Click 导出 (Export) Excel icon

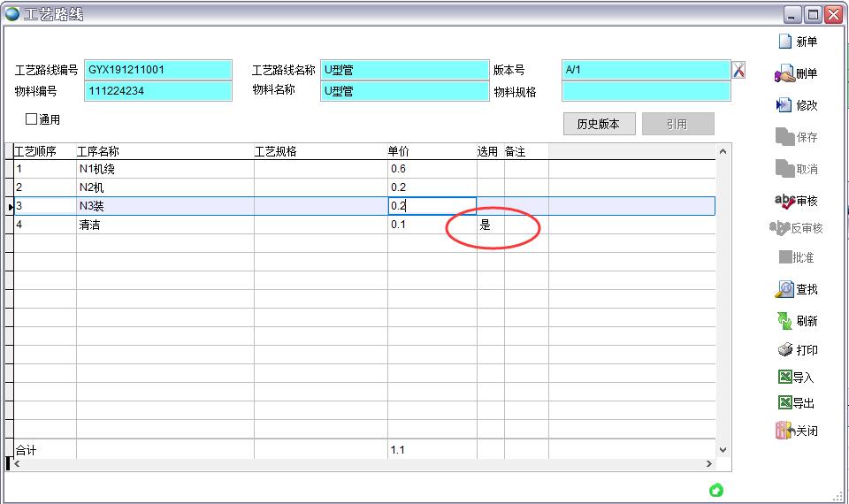(784, 403)
